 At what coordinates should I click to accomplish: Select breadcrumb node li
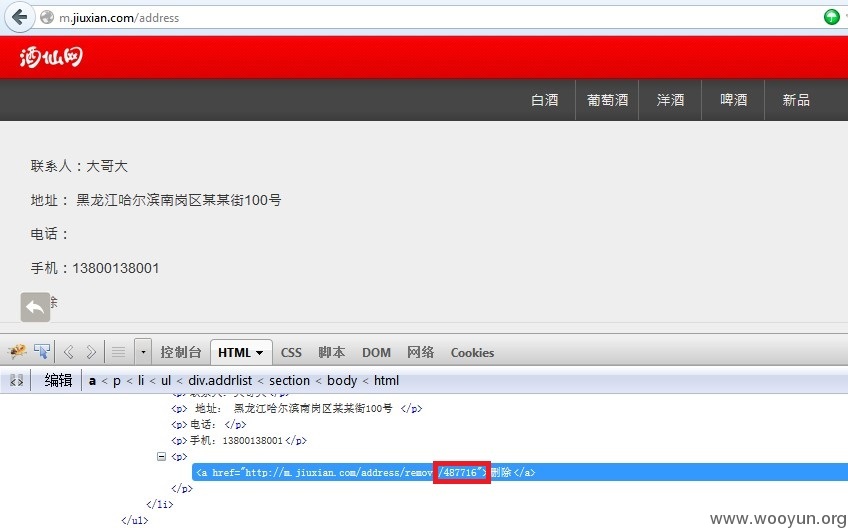(x=141, y=381)
